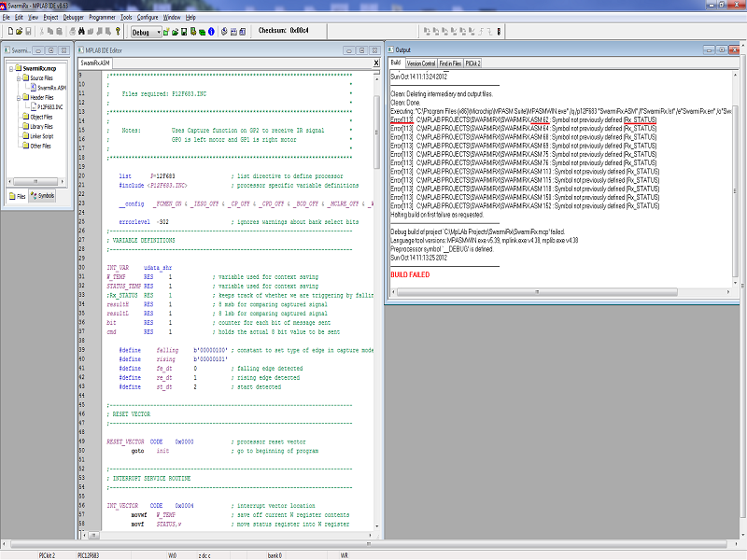Image resolution: width=747 pixels, height=560 pixels.
Task: Click the downward step arrow programmer icon
Action: tap(489, 32)
